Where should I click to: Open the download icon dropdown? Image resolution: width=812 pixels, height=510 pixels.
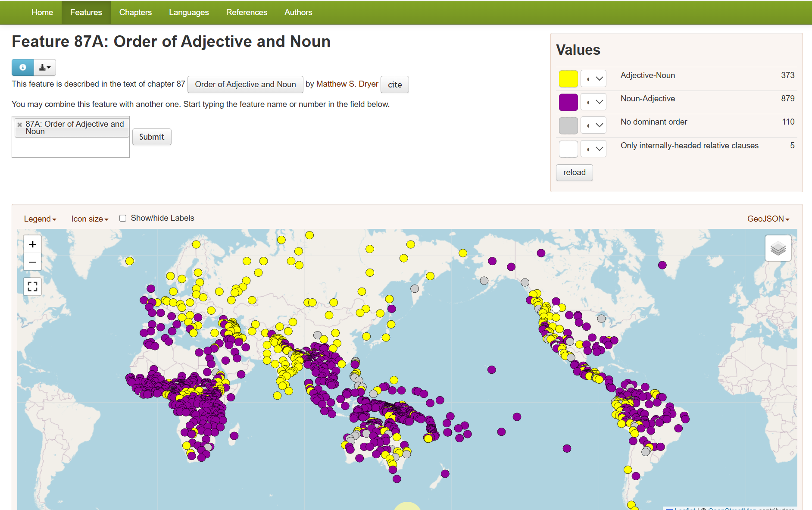coord(45,67)
